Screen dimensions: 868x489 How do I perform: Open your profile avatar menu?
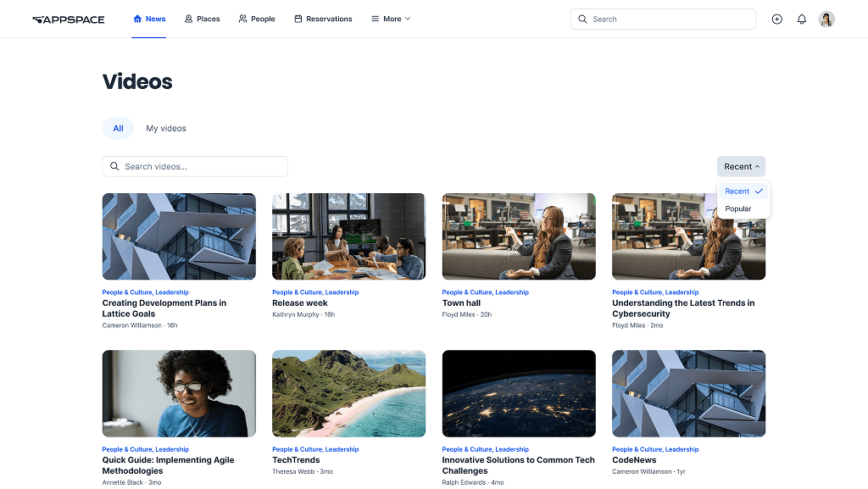pyautogui.click(x=826, y=19)
